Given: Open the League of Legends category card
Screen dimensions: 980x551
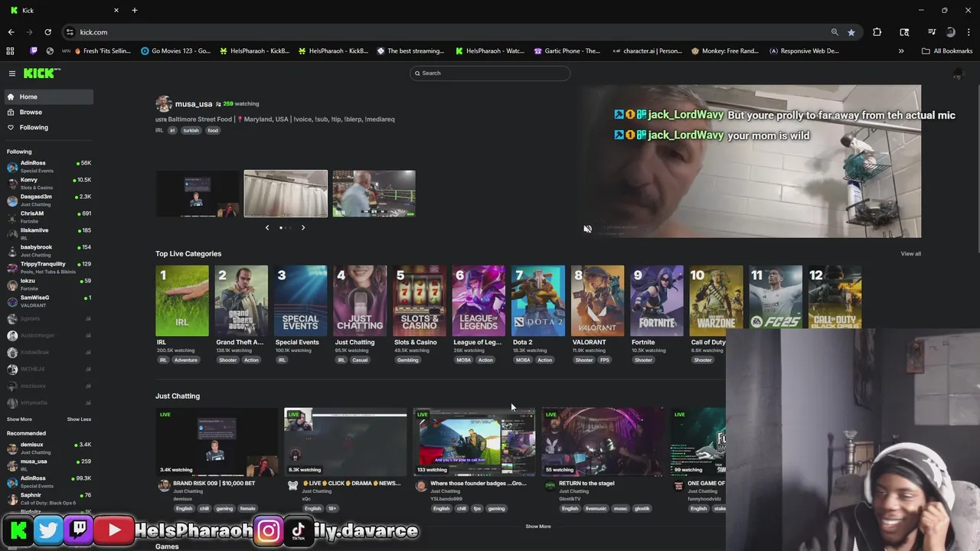Looking at the screenshot, I should pos(479,301).
